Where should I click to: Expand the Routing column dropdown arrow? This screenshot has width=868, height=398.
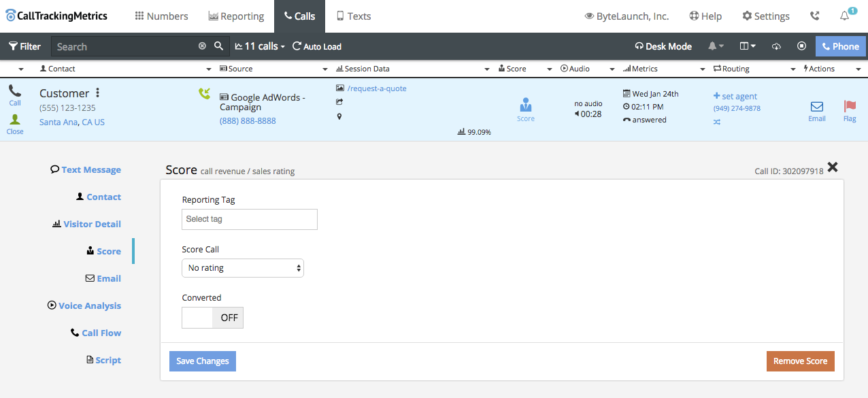pyautogui.click(x=793, y=69)
